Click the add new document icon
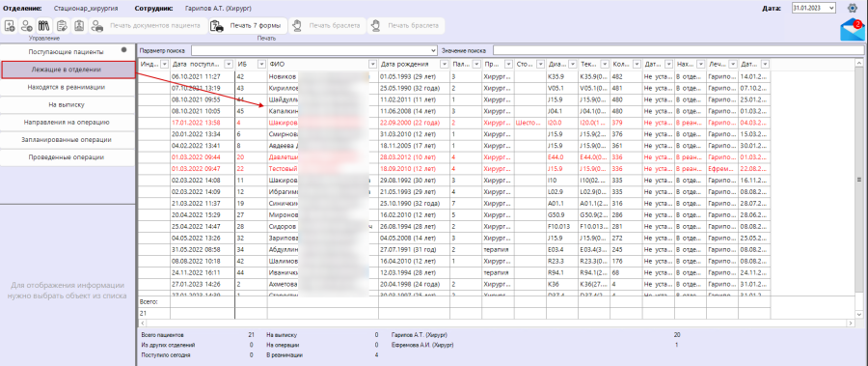868x366 pixels. (x=10, y=25)
